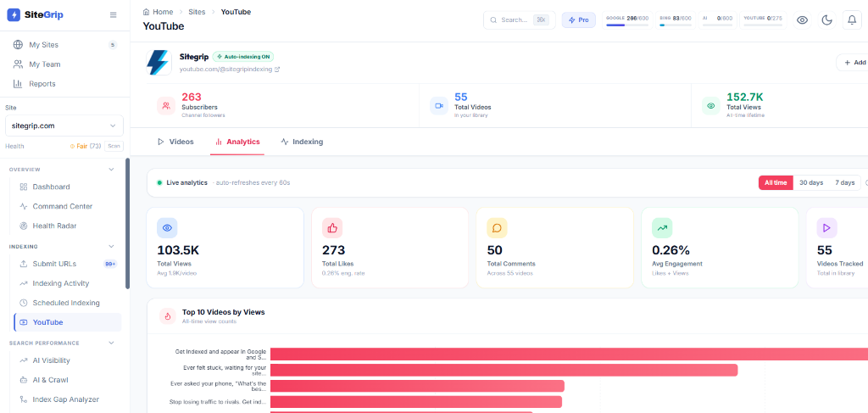The height and width of the screenshot is (413, 868).
Task: Click the green Total Views eye icon
Action: [x=711, y=106]
